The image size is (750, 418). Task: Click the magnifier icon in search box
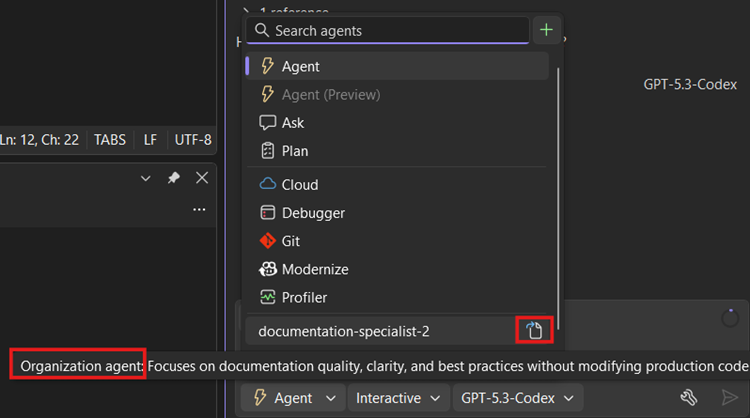pyautogui.click(x=262, y=30)
